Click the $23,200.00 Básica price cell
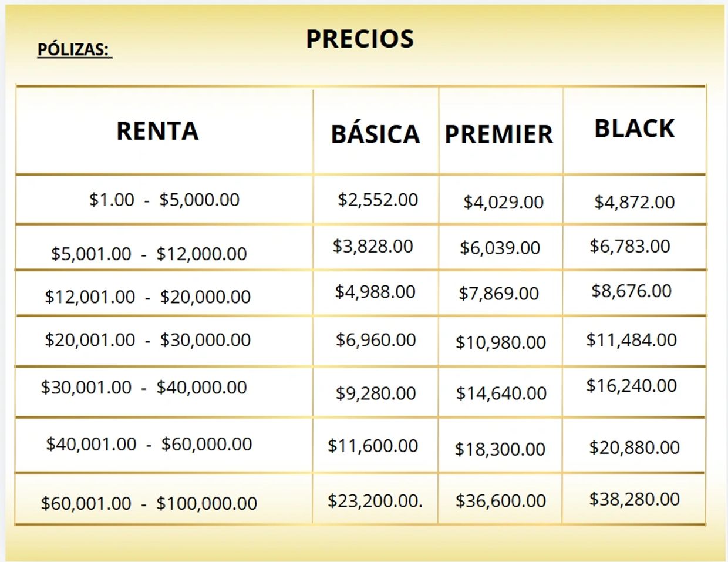Viewport: 728px width, 562px height. 375,501
